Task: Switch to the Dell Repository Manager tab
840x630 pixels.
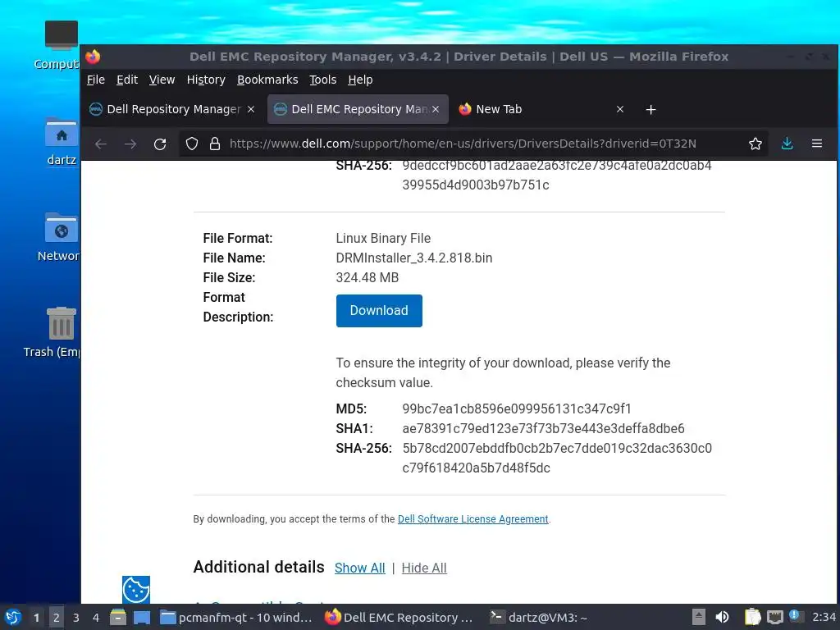Action: click(x=172, y=109)
